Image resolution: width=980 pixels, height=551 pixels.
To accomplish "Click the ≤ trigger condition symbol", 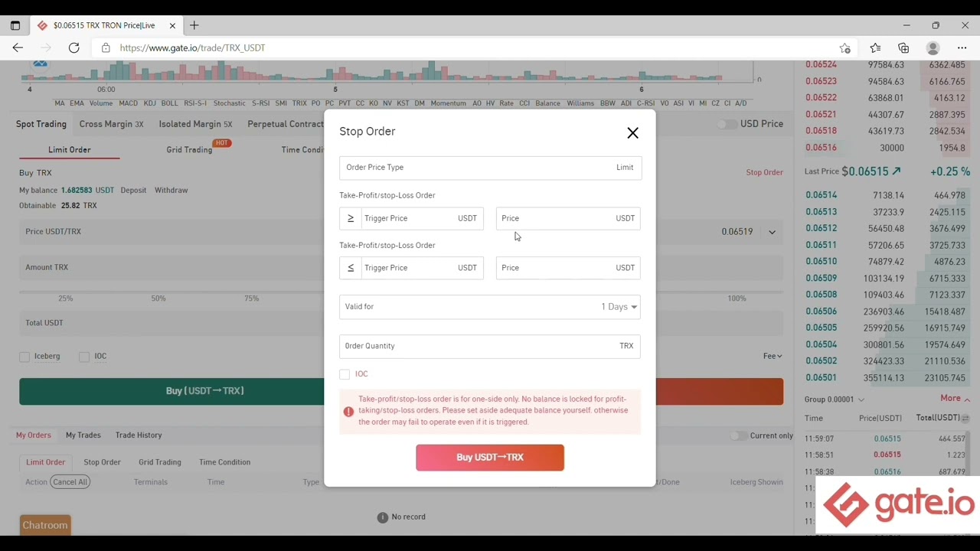I will pyautogui.click(x=351, y=268).
